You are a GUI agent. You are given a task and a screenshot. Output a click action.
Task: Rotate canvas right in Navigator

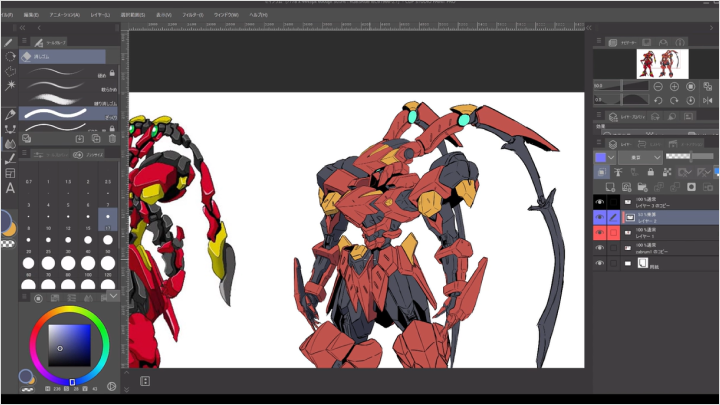point(674,101)
